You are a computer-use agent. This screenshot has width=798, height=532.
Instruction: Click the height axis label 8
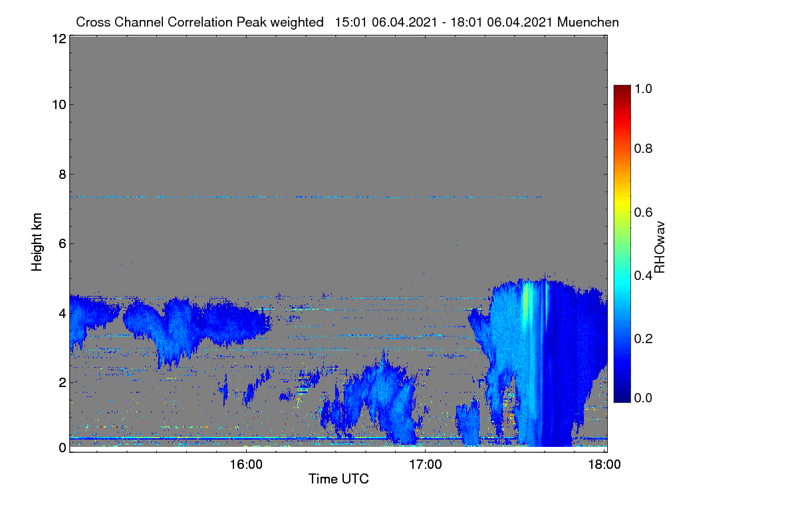tap(62, 174)
